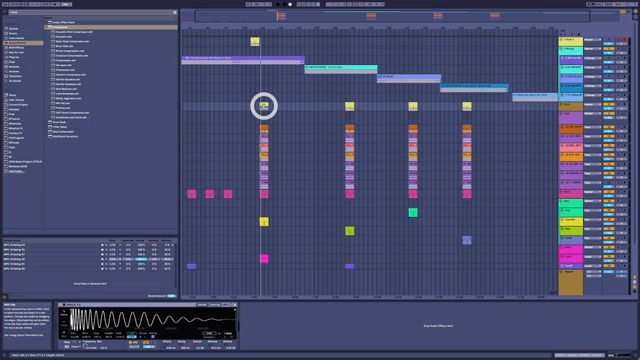The width and height of the screenshot is (640, 360).
Task: Adjust the Groove Pool Global Amount slider
Action: (171, 296)
